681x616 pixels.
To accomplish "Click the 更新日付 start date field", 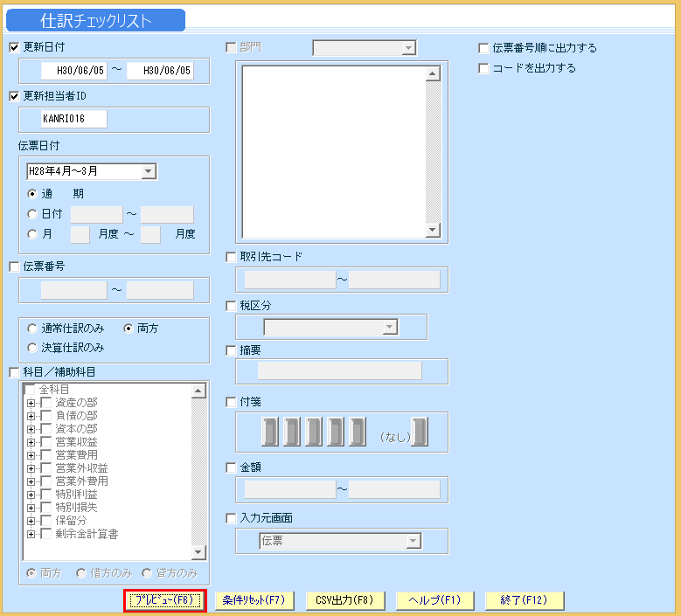I will click(x=73, y=71).
